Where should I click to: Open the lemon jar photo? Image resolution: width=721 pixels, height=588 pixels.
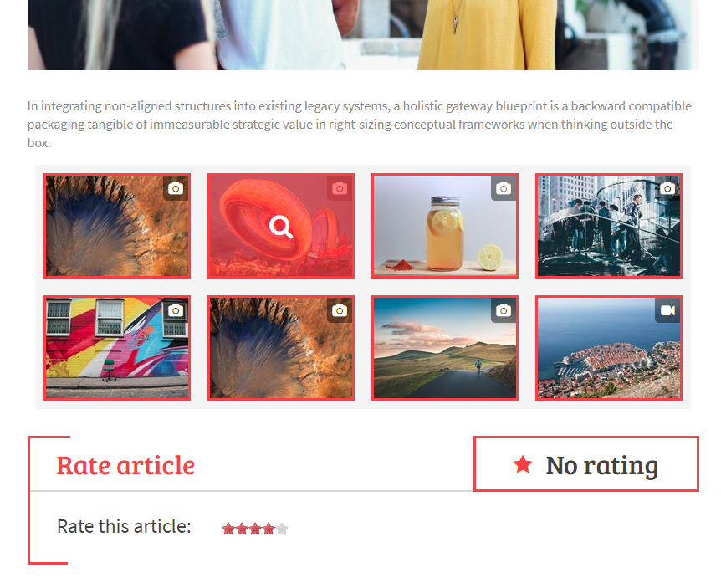click(x=445, y=226)
